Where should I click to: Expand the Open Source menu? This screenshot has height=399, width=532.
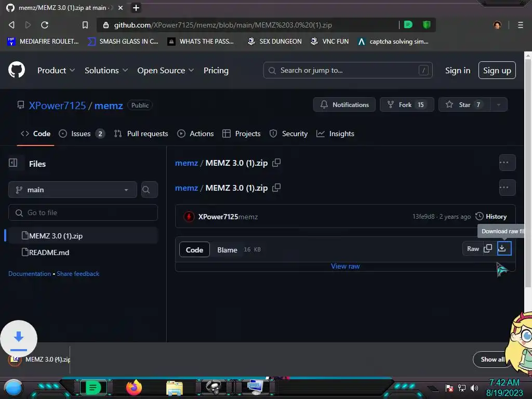[166, 70]
